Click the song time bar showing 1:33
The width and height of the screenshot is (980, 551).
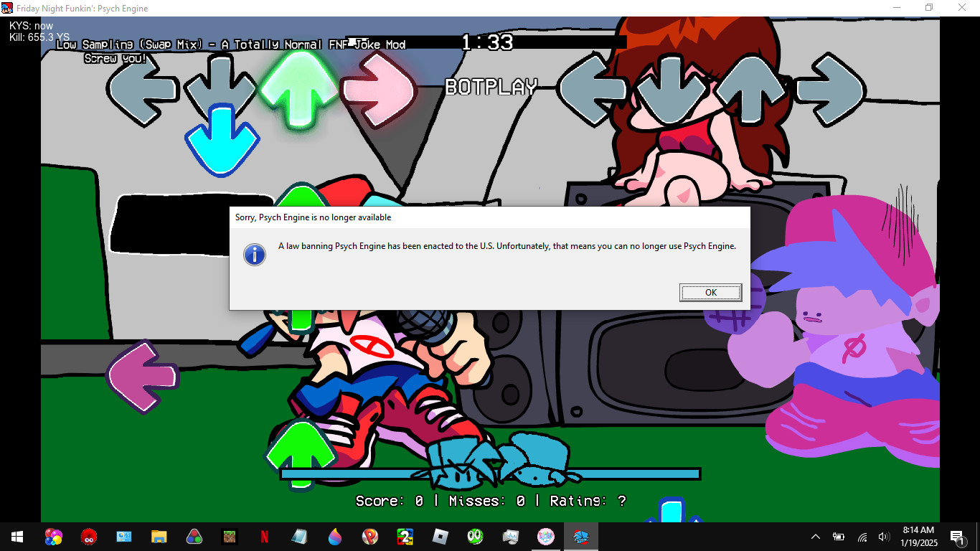[487, 42]
